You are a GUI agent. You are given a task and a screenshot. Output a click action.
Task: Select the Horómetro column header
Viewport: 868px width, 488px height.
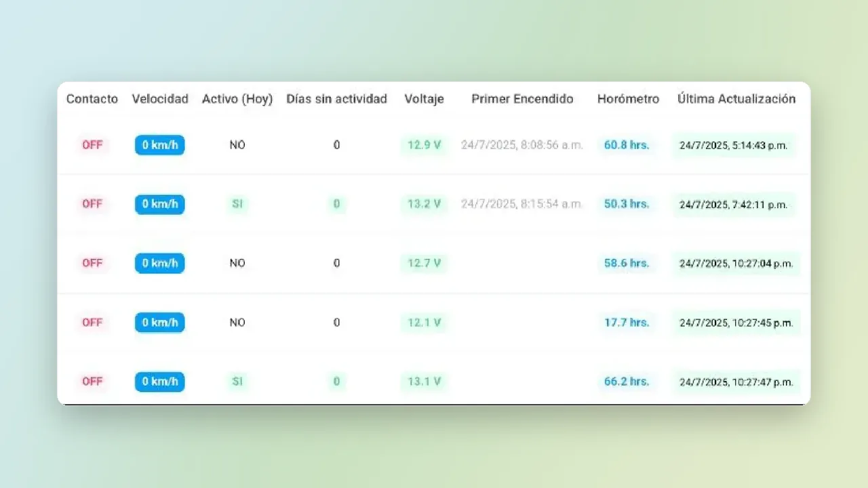[628, 99]
